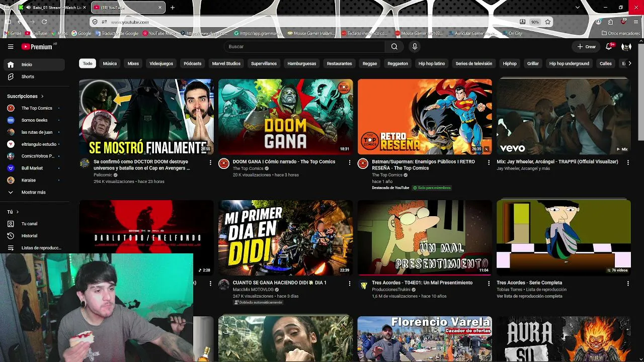
Task: Open the Mi Primer Dia en Didi thumbnail
Action: (x=285, y=238)
